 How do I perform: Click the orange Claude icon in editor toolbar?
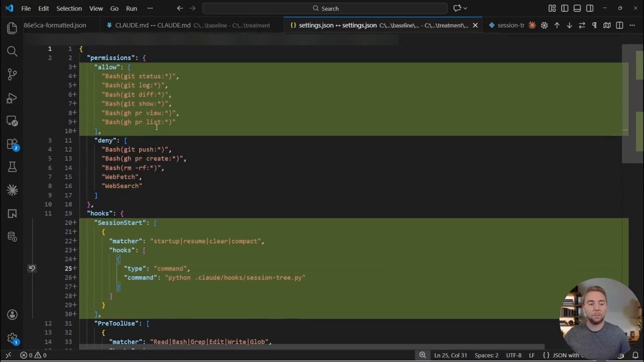tap(532, 25)
